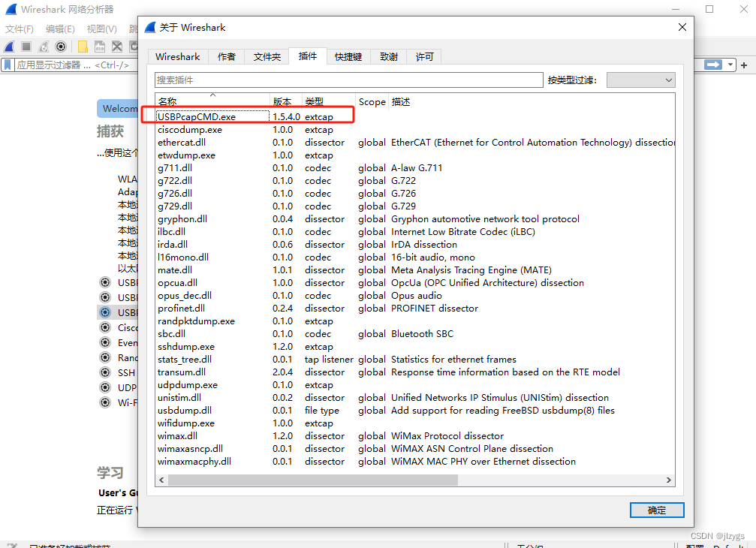Select the irda.dll plugin row
Screen dimensions: 756x548
[x=415, y=245]
